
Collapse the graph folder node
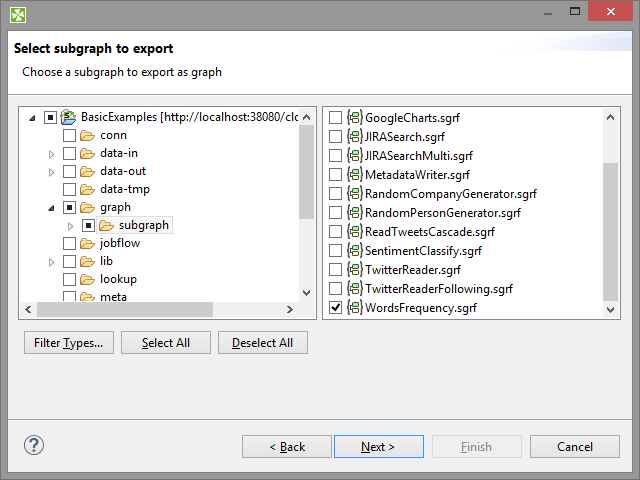coord(52,207)
